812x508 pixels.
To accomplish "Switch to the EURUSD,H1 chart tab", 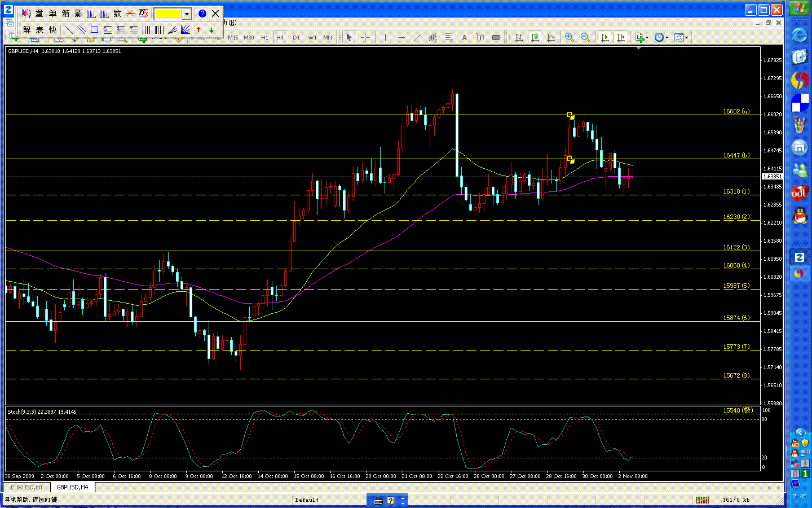I will [x=27, y=487].
